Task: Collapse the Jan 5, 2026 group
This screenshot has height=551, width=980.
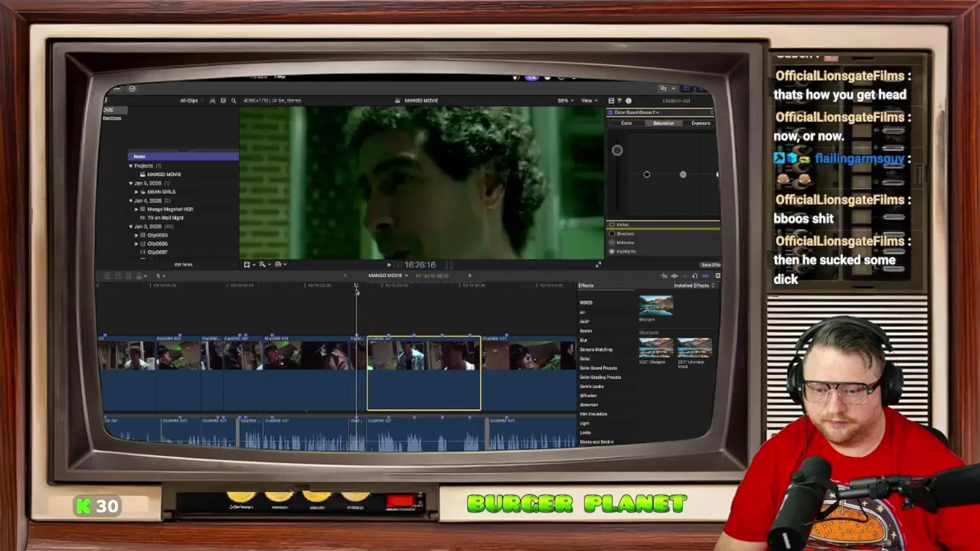Action: coord(131,184)
